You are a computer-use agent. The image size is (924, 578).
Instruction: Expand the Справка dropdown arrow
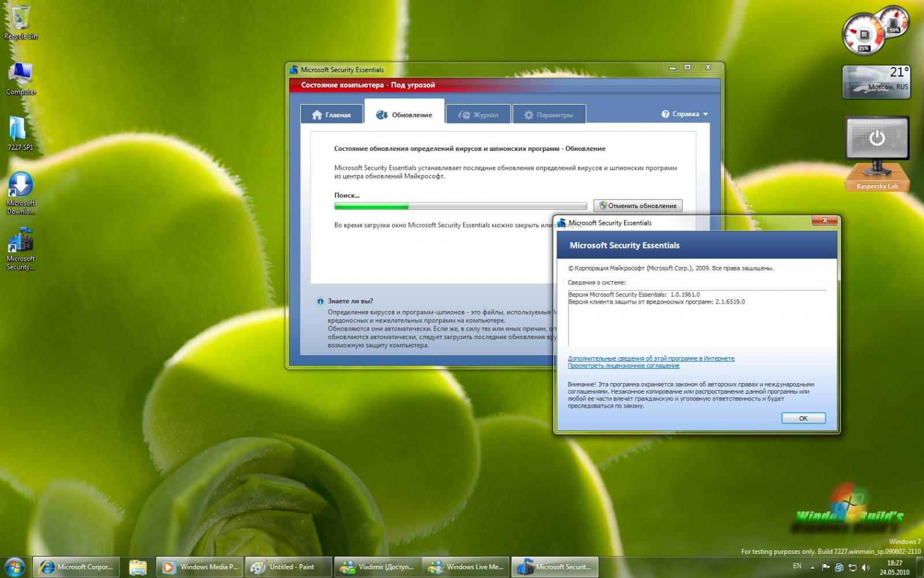point(706,114)
